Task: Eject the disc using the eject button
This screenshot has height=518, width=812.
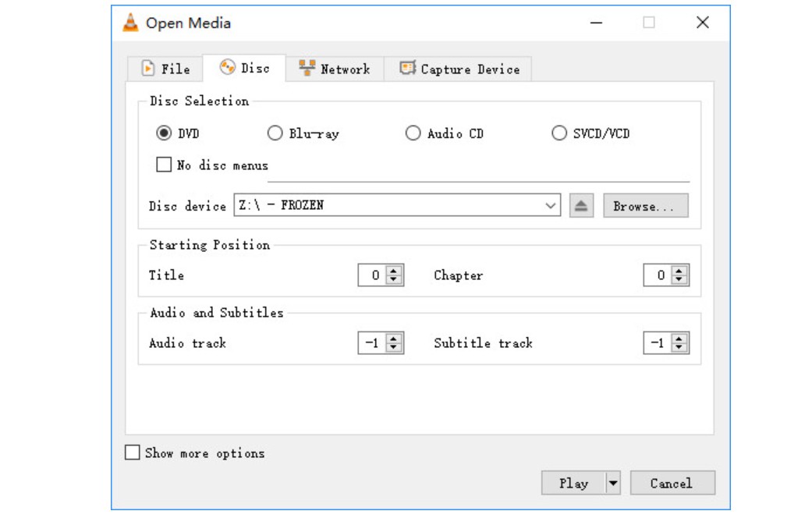Action: click(x=581, y=205)
